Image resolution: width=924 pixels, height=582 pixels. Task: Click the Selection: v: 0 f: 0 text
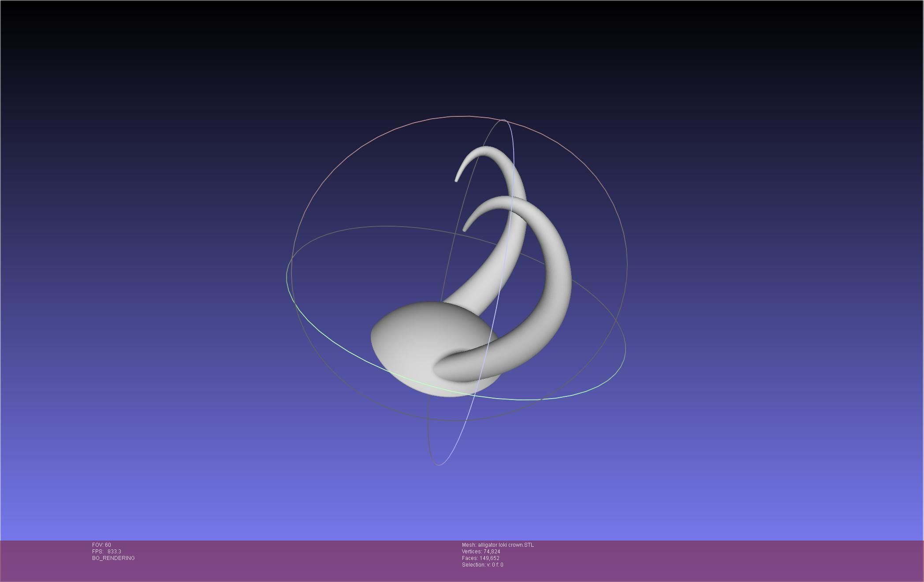(x=482, y=565)
